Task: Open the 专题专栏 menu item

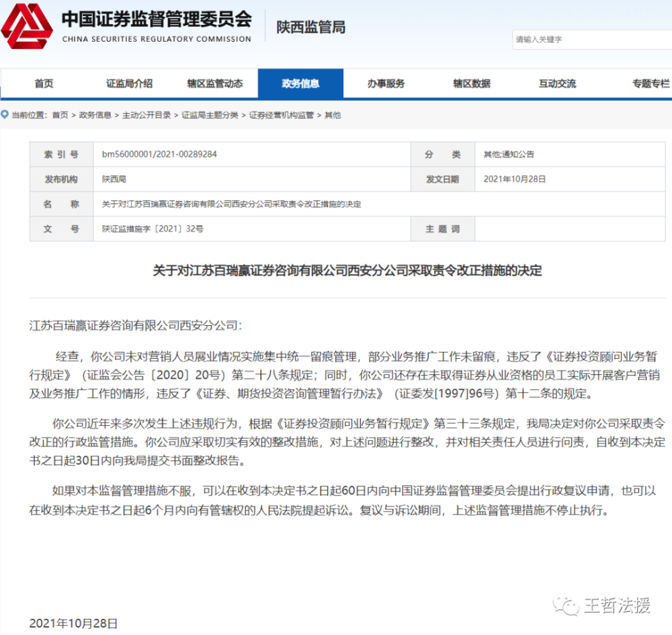Action: [x=651, y=83]
